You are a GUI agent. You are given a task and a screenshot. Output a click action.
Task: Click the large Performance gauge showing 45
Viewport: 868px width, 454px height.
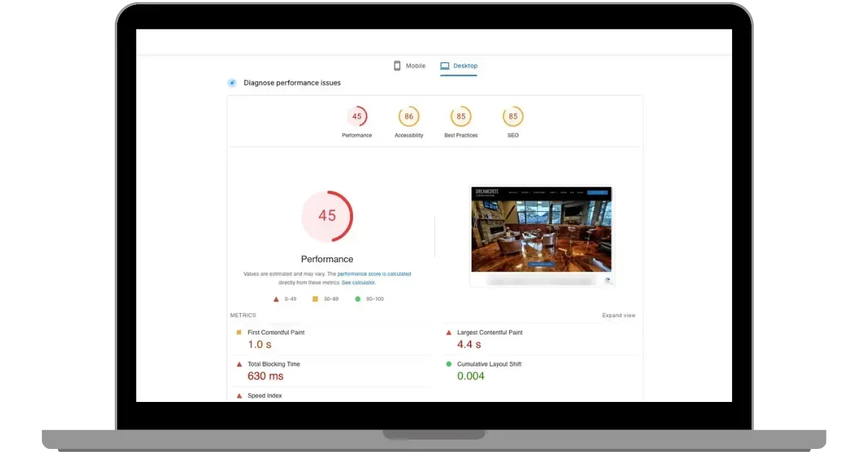click(x=327, y=216)
